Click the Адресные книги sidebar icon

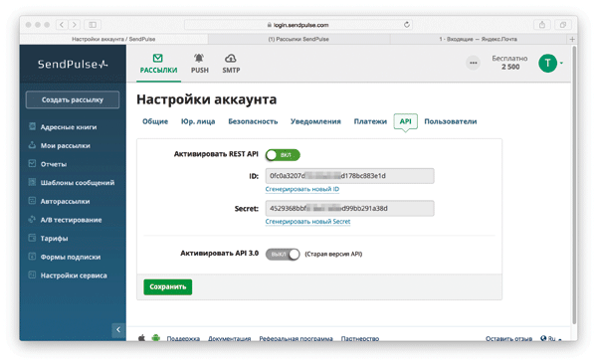point(33,126)
